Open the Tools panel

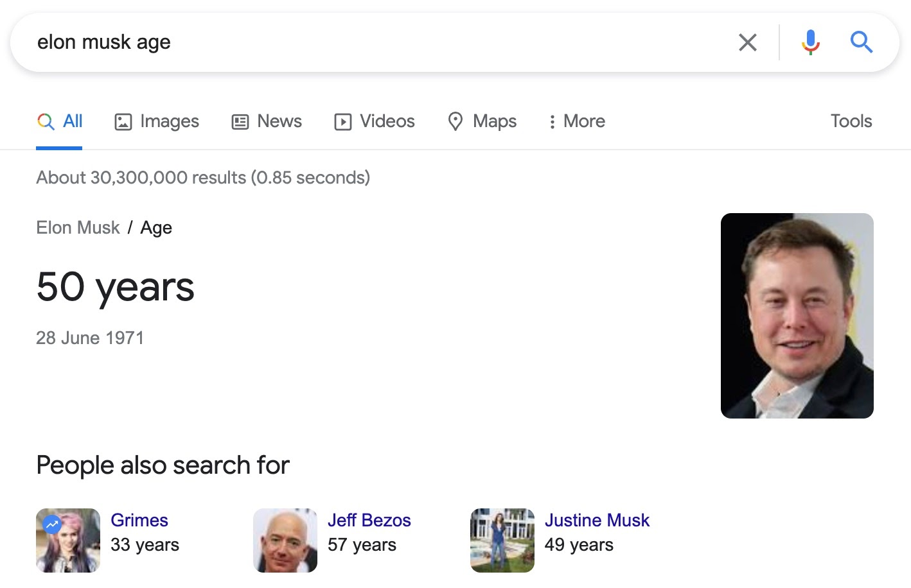pos(851,121)
